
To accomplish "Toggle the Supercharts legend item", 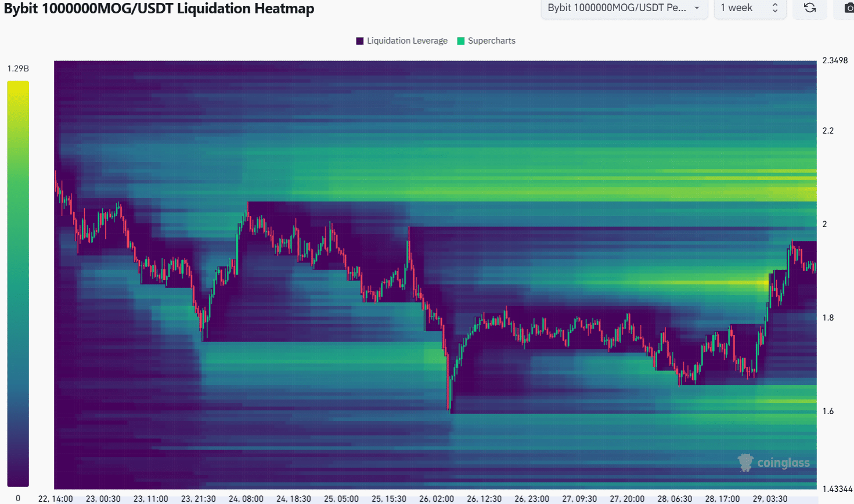I will (x=487, y=41).
